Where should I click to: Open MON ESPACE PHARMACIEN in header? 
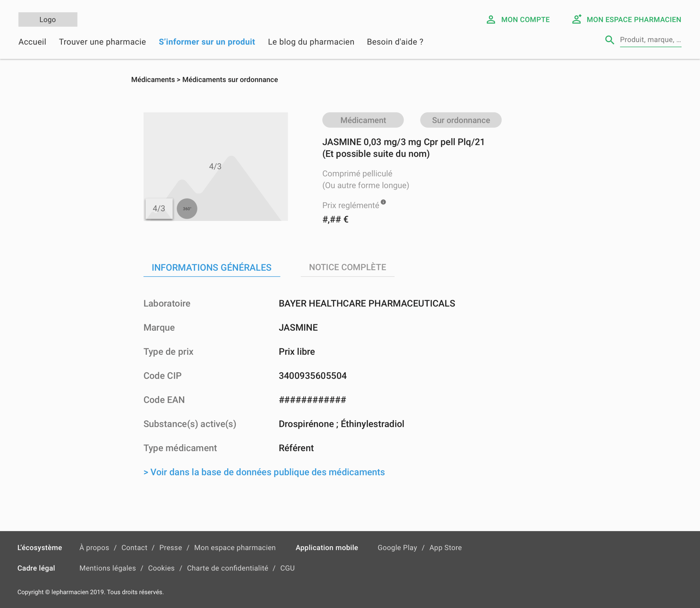[x=634, y=20]
